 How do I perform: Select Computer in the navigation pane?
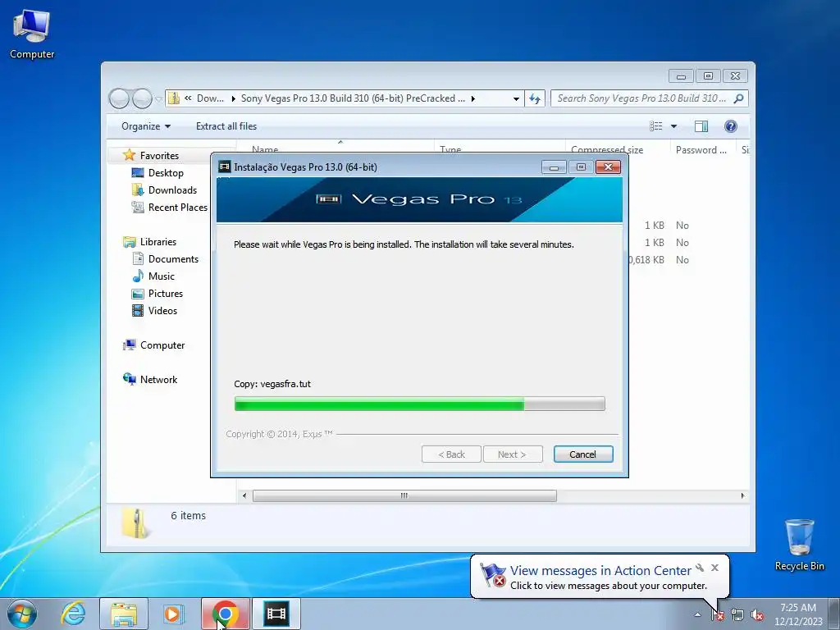pyautogui.click(x=162, y=345)
